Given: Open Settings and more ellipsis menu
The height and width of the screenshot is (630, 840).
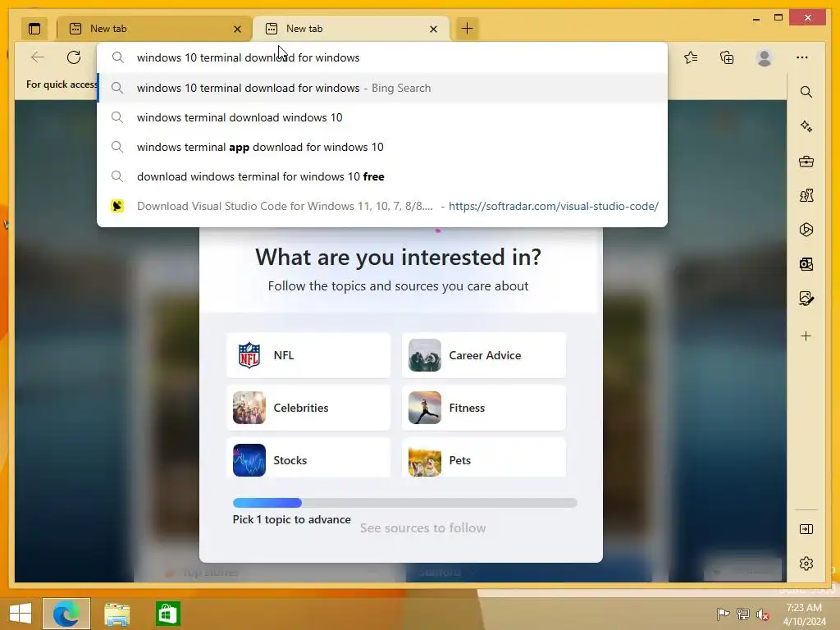Looking at the screenshot, I should [x=802, y=57].
